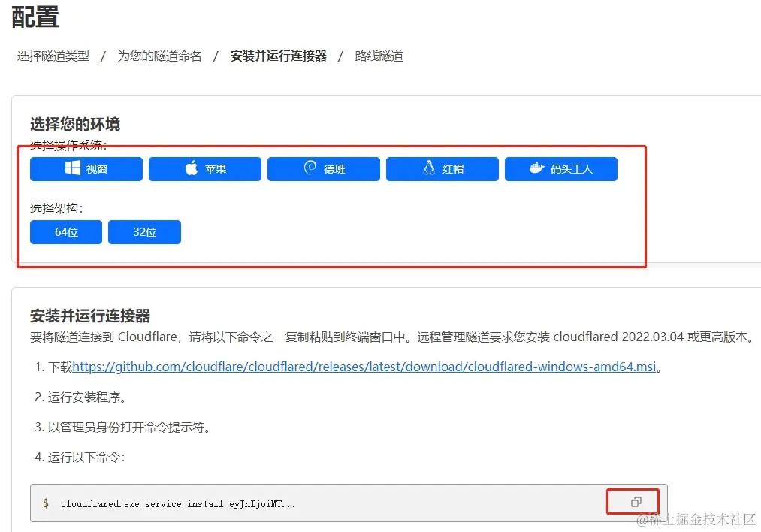
Task: Click the 选择架构 label
Action: tap(56, 209)
